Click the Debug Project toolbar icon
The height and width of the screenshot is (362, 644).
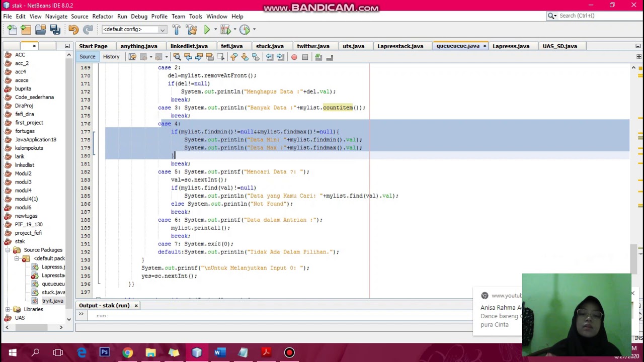click(225, 30)
